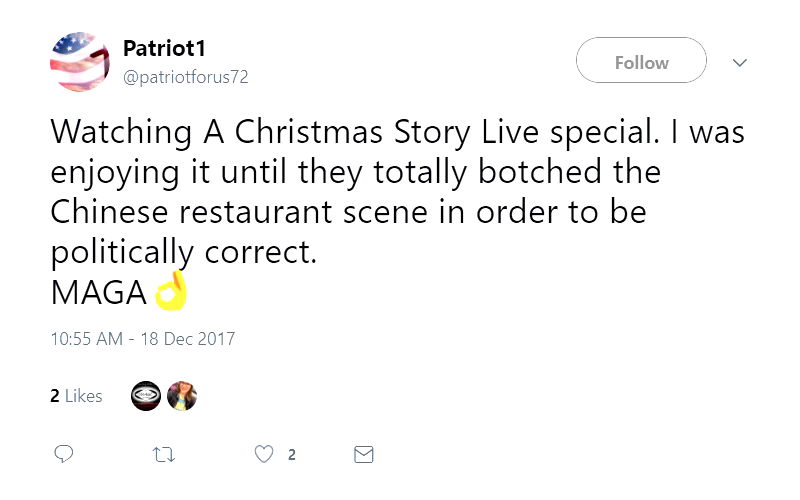This screenshot has height=500, width=800.
Task: Click the @patriotforus72 handle
Action: (x=185, y=76)
